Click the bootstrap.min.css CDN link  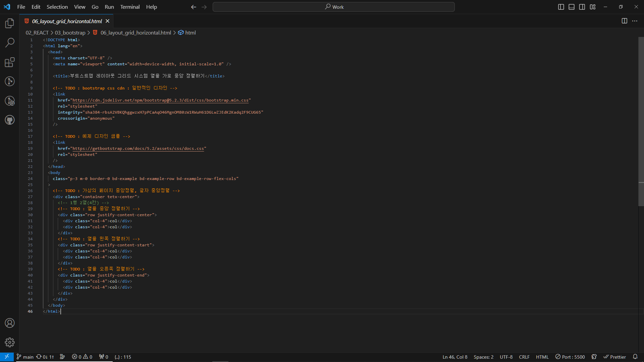pyautogui.click(x=160, y=100)
